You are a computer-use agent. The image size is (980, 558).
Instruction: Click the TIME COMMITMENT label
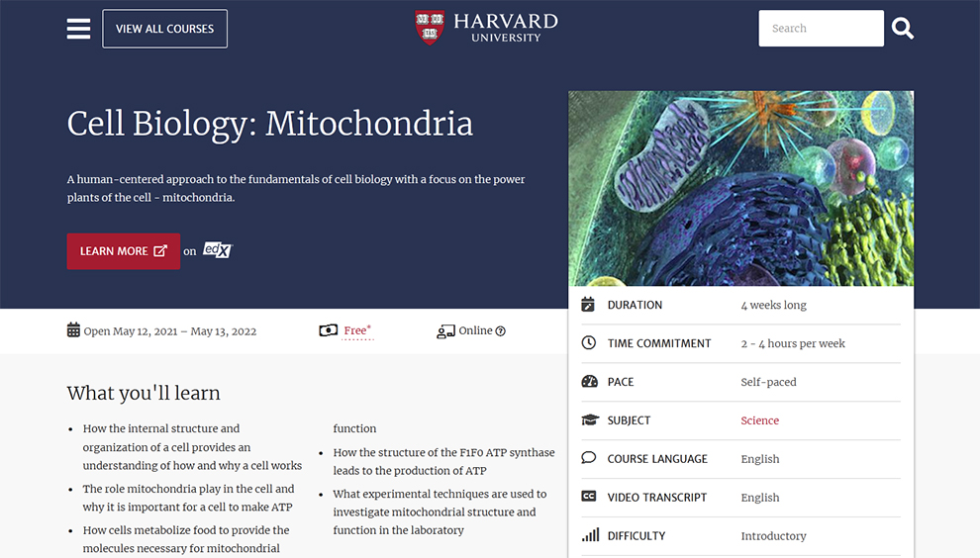pos(659,343)
